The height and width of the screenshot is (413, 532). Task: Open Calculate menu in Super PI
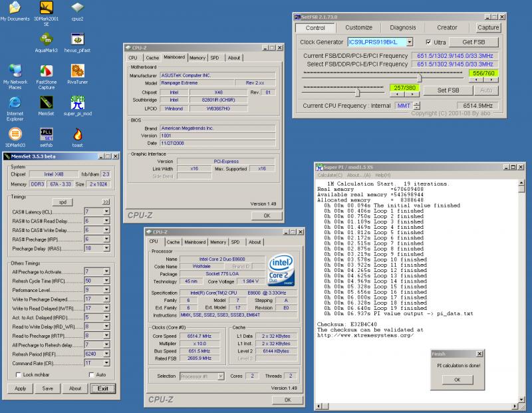tap(330, 175)
